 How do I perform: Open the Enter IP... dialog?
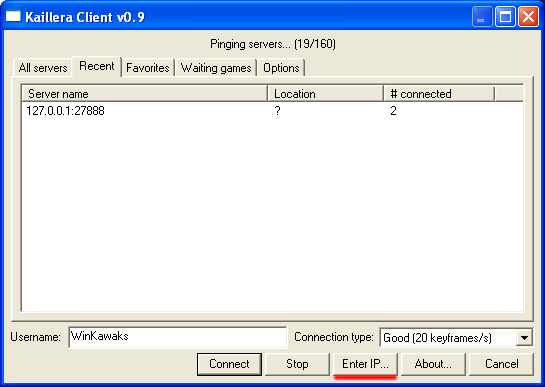click(x=365, y=364)
